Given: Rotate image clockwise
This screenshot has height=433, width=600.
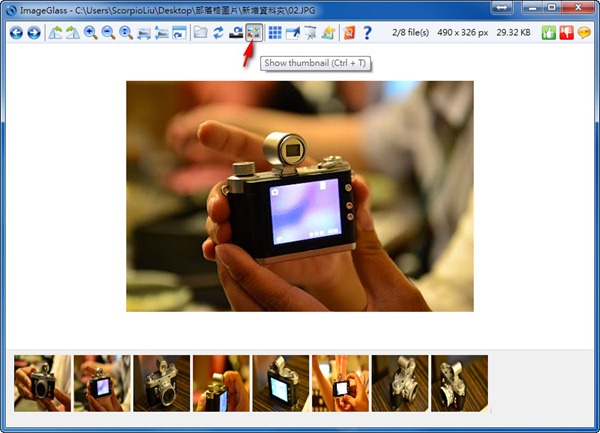Looking at the screenshot, I should tap(73, 33).
